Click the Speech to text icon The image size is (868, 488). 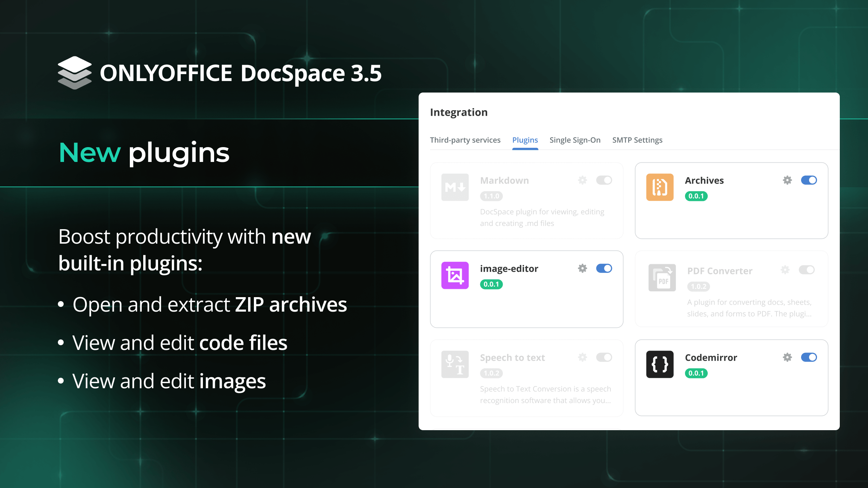(455, 364)
